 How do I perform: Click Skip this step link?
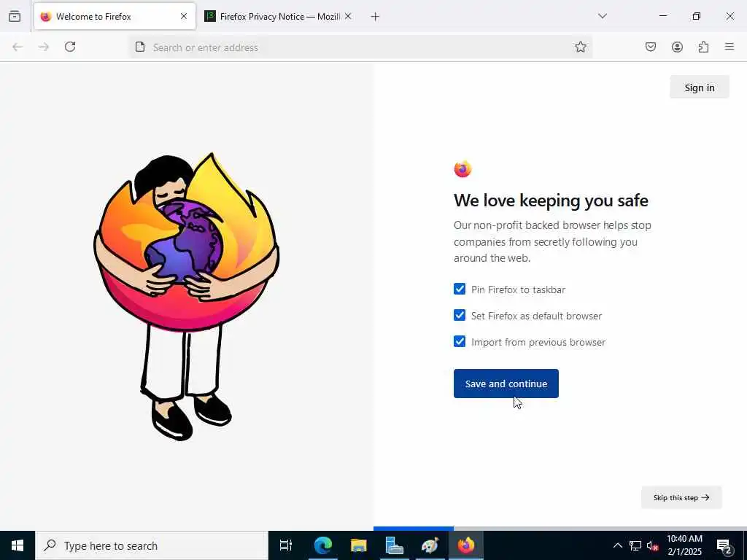(x=681, y=497)
